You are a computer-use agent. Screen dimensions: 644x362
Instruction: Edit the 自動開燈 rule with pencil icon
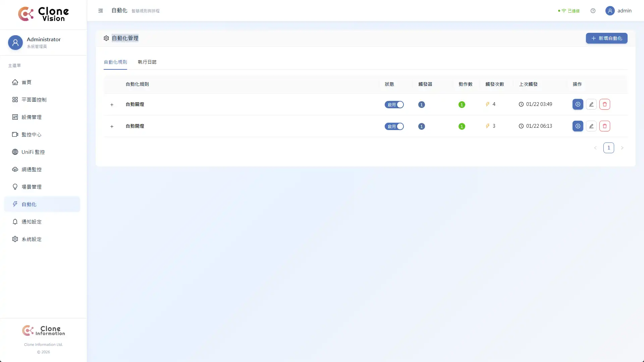pyautogui.click(x=591, y=126)
